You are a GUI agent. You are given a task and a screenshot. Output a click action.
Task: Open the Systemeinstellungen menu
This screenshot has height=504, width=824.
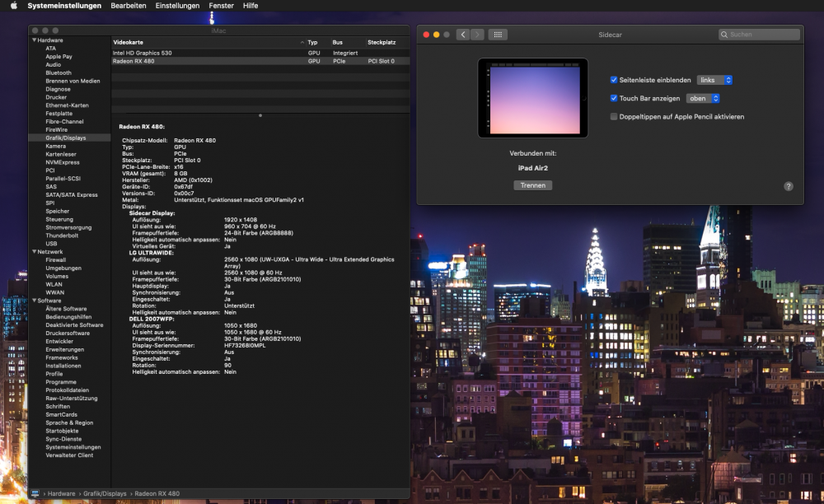point(64,5)
